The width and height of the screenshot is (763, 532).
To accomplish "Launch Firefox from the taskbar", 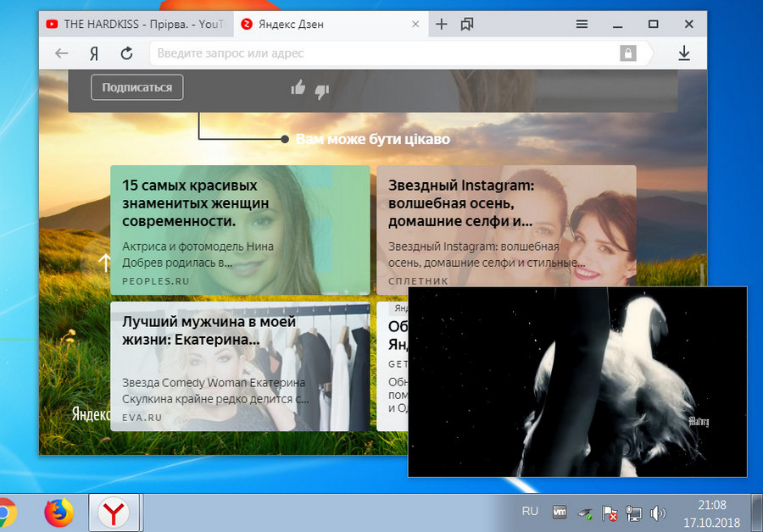I will (58, 513).
